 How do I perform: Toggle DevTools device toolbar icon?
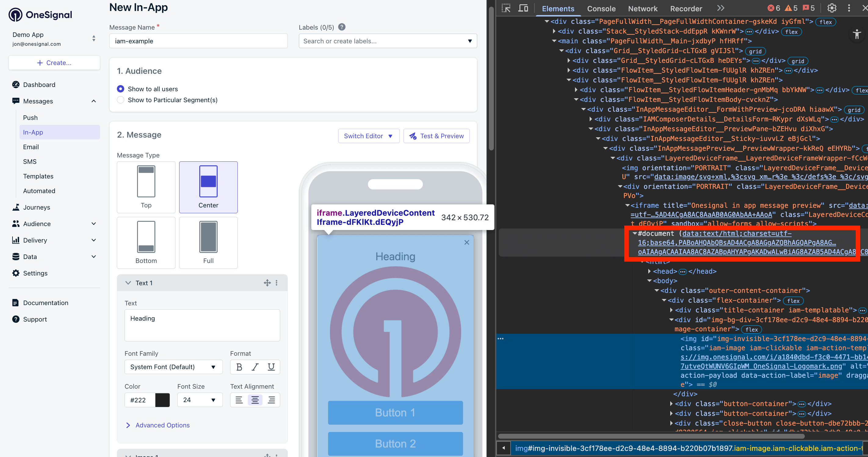click(523, 8)
